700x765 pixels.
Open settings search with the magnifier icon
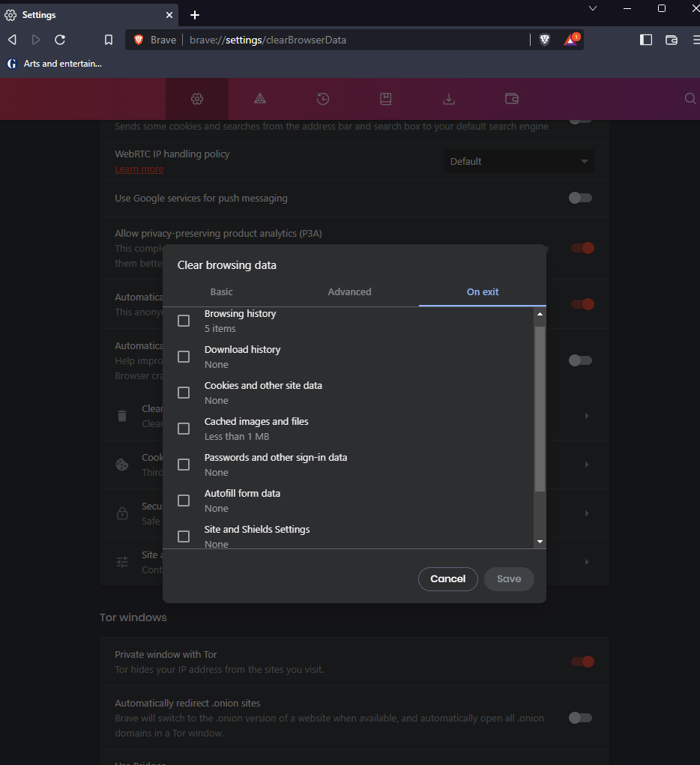(x=689, y=98)
